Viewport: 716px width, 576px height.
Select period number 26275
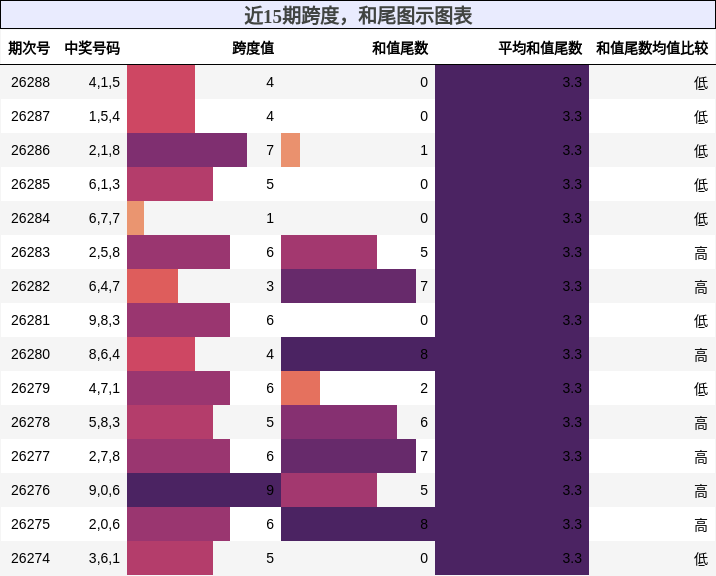pos(30,524)
